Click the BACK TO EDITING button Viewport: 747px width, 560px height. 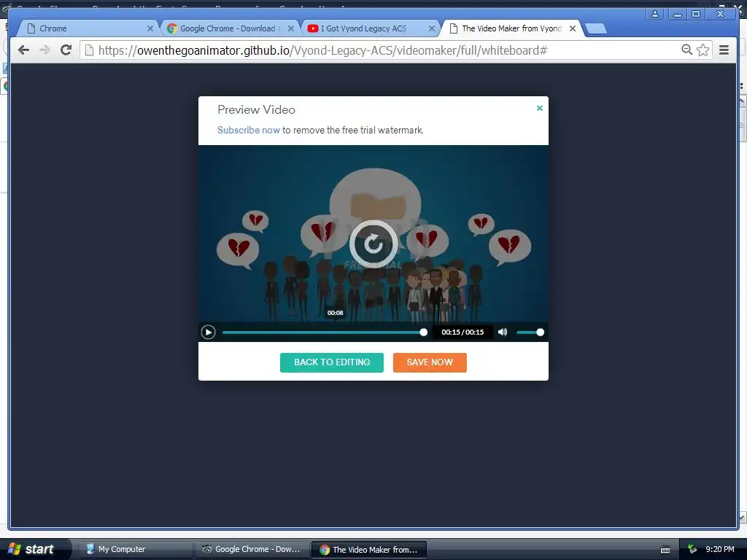(x=332, y=362)
